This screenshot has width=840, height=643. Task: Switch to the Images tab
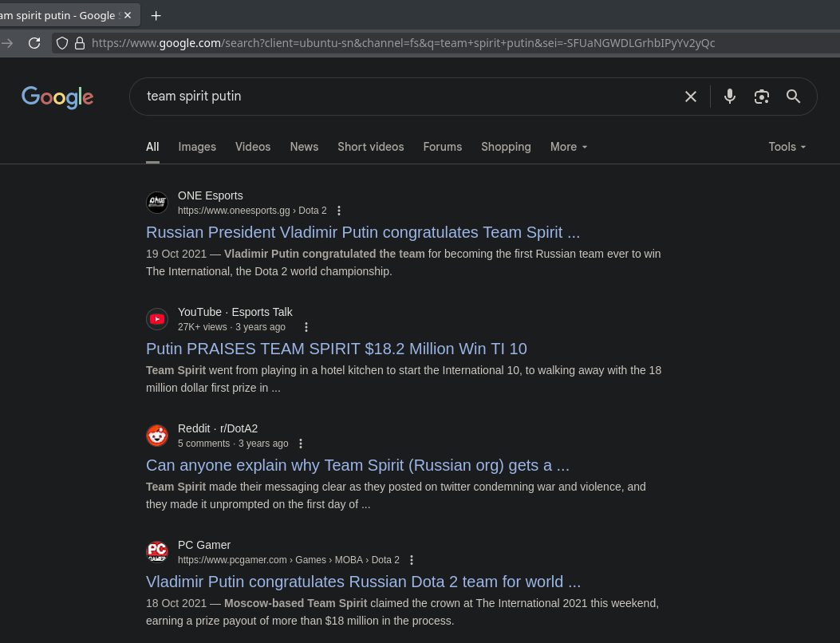(197, 147)
